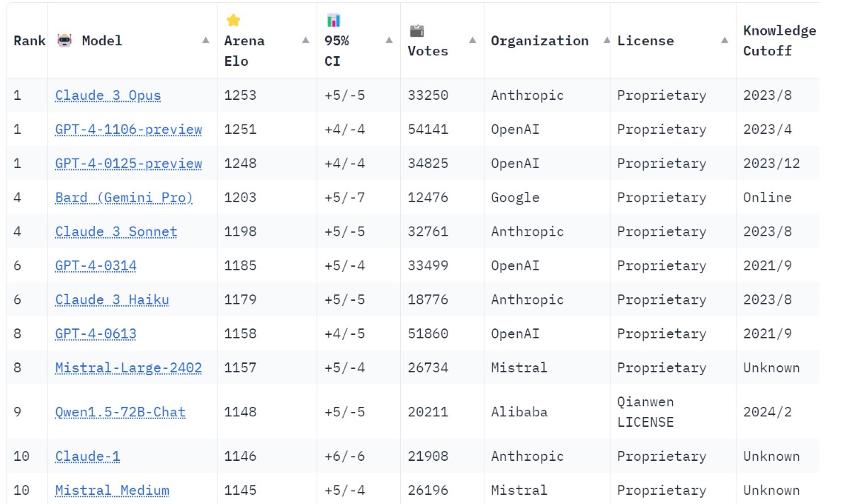Screen dimensions: 850x504
Task: Select vote count 20211
Action: 428,412
